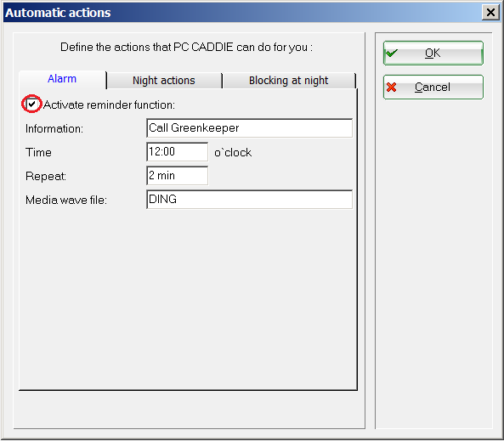This screenshot has width=504, height=441.
Task: Click the Activate reminder function label text
Action: pyautogui.click(x=110, y=105)
